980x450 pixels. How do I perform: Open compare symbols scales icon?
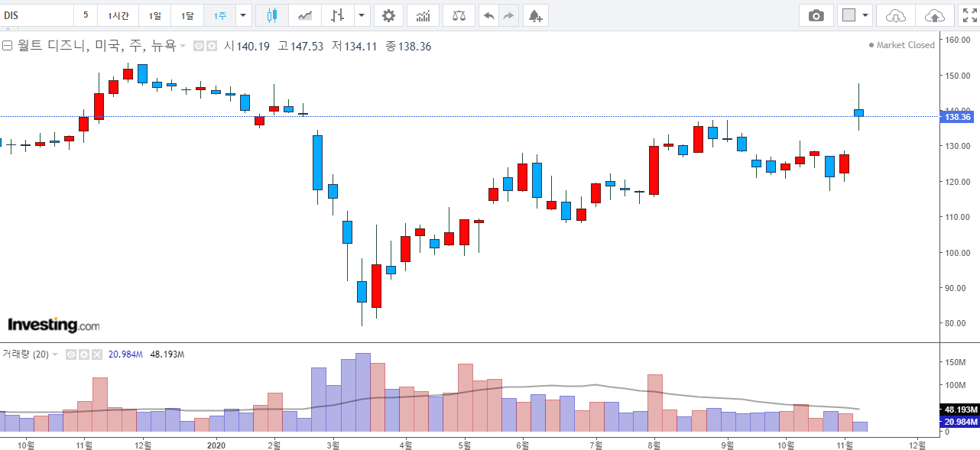pos(459,15)
